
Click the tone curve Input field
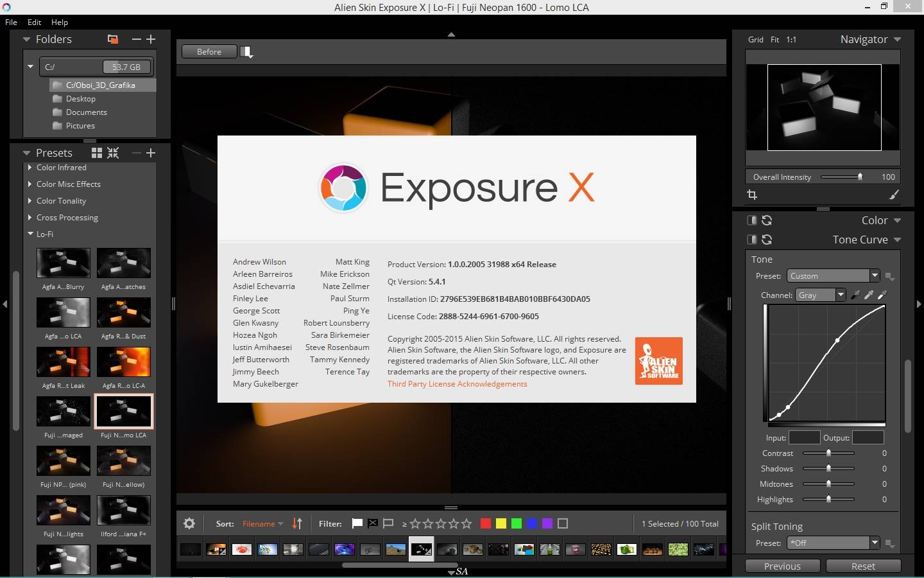coord(804,437)
